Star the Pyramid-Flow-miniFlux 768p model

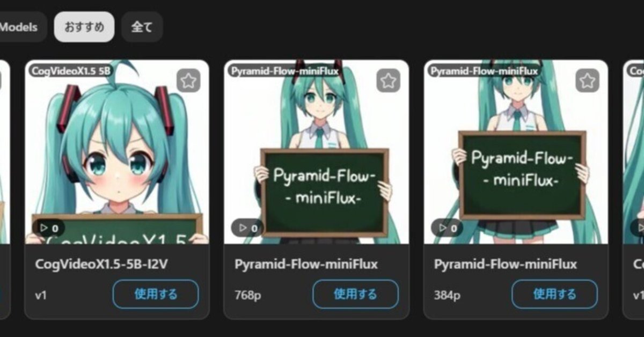tap(388, 81)
